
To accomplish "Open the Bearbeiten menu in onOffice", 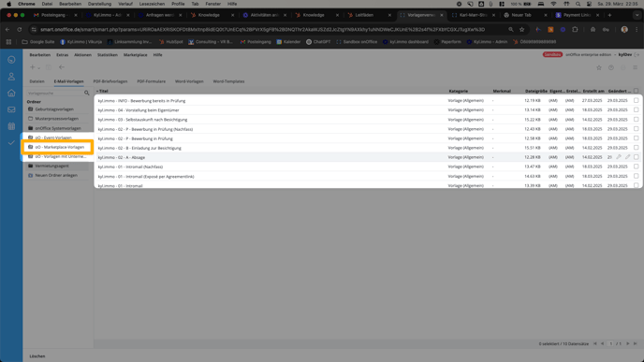I will 40,55.
